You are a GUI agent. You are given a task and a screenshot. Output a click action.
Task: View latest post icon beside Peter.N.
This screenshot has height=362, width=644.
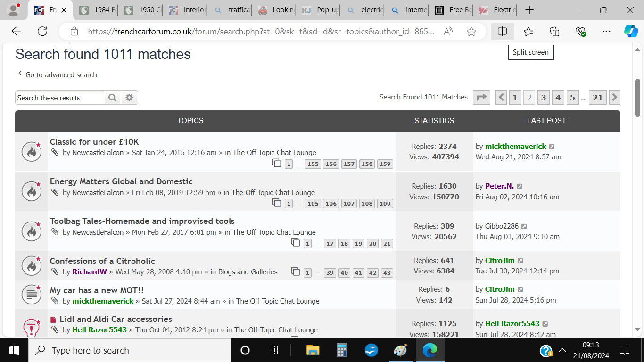(x=520, y=187)
